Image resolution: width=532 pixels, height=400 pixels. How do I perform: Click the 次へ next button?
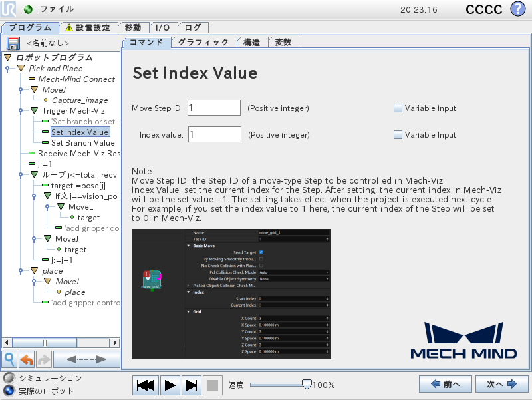(x=502, y=384)
